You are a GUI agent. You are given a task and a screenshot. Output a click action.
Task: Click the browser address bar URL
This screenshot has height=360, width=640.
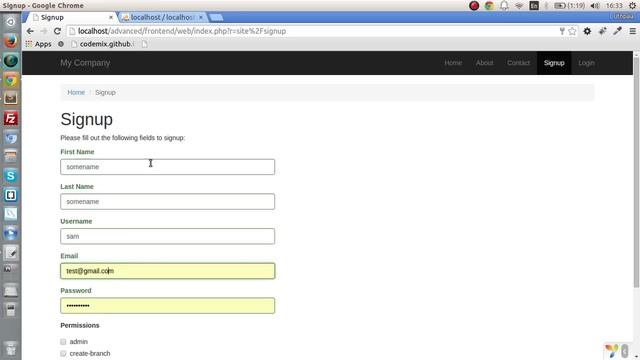[182, 31]
